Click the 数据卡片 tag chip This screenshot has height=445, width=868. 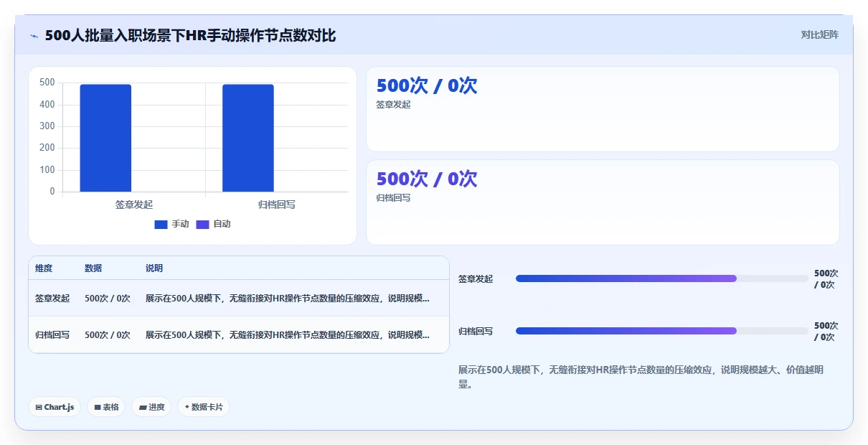tap(204, 407)
